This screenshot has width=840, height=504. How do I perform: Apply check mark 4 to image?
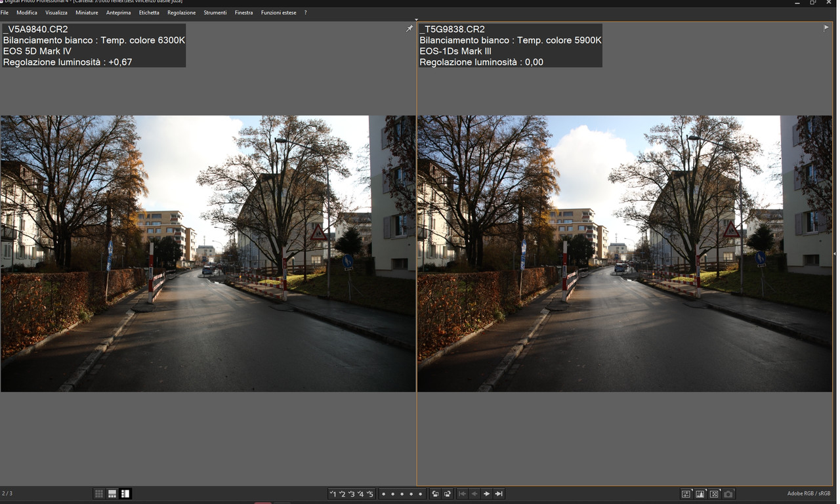pyautogui.click(x=360, y=493)
